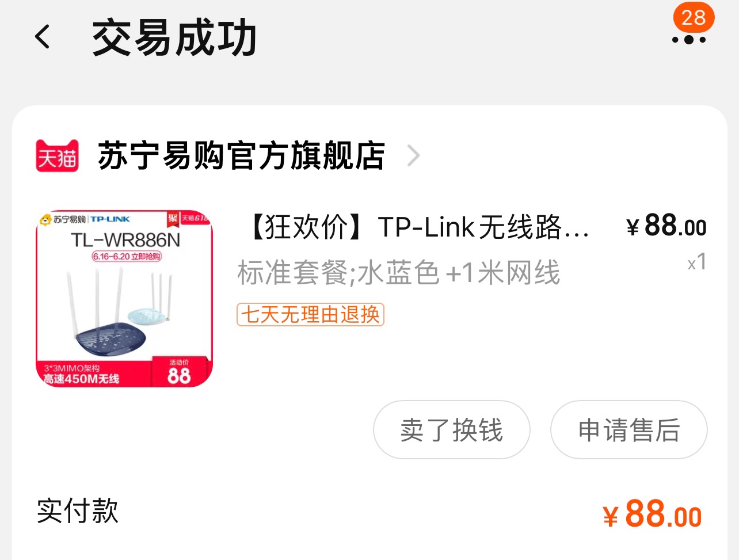Tap the 28 notification badge
This screenshot has width=739, height=560.
click(694, 17)
